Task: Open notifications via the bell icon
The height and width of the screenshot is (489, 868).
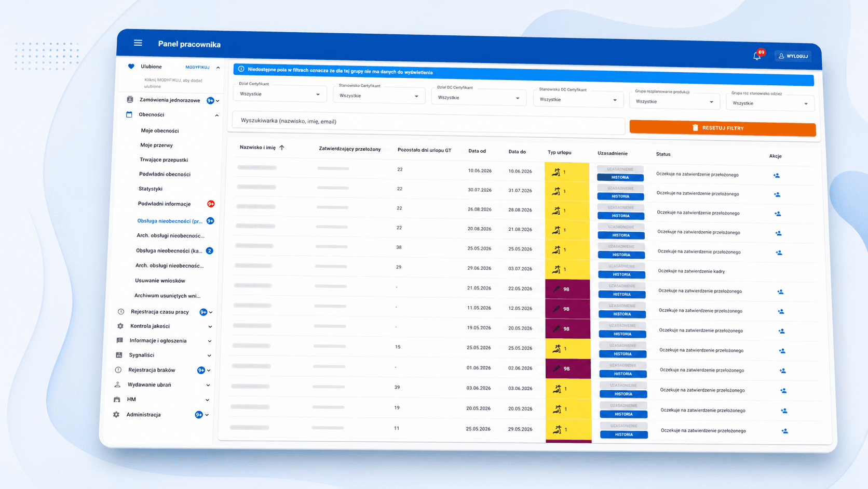Action: 757,56
